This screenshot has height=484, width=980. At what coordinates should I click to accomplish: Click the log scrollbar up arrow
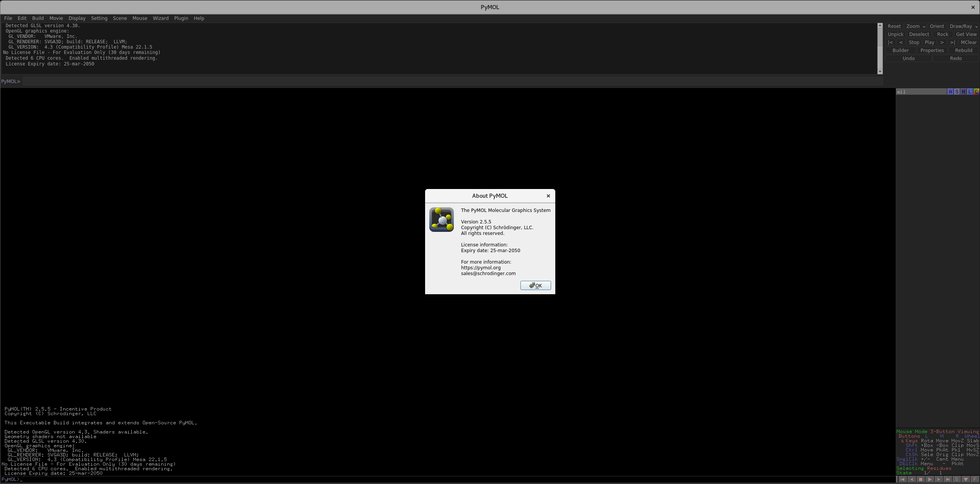880,26
